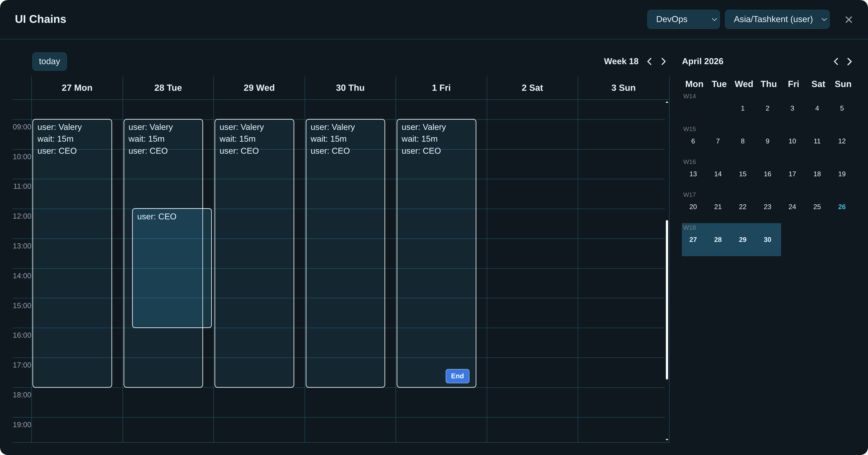Click the UI Chains title
The width and height of the screenshot is (868, 455).
coord(40,19)
